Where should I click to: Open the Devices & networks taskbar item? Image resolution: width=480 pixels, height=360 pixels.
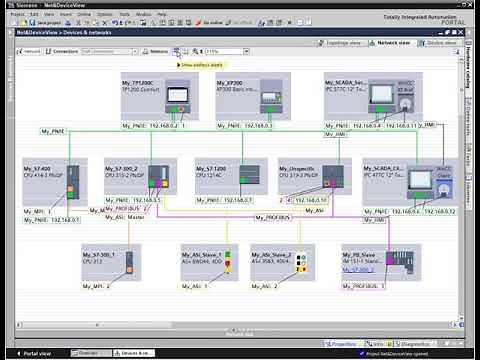(134, 353)
